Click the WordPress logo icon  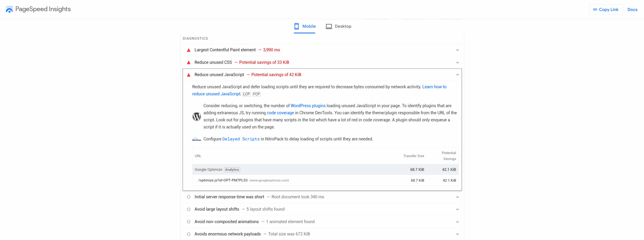197,117
